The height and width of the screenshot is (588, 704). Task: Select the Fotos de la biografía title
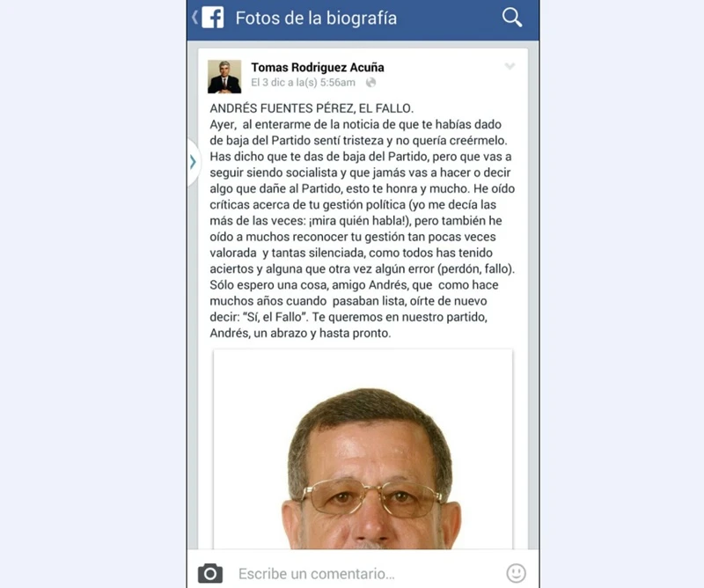point(316,18)
